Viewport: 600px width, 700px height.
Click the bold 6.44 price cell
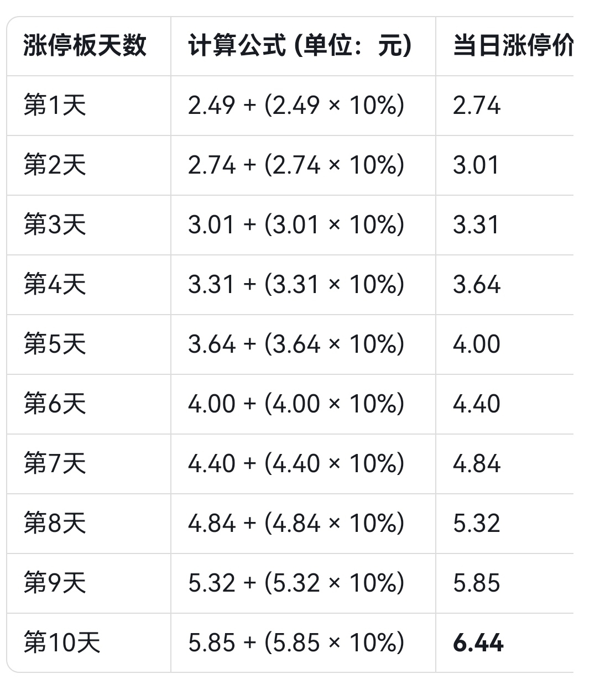coord(478,643)
